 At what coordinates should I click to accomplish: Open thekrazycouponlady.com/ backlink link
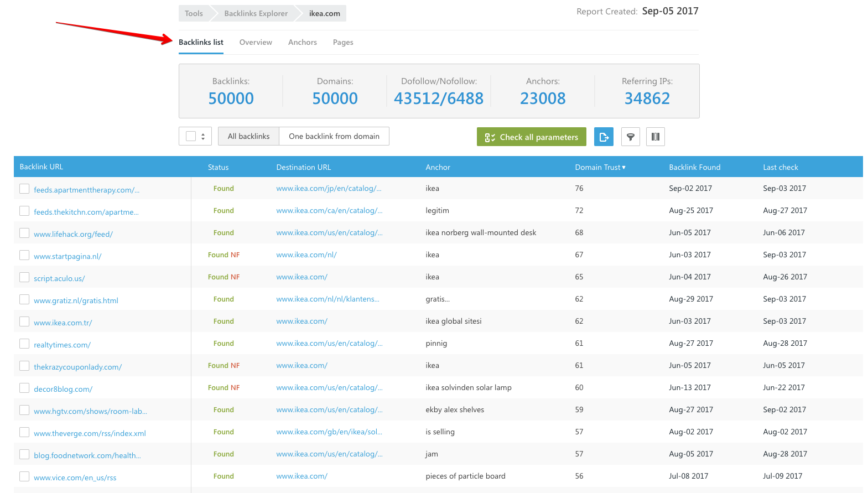[x=77, y=367]
